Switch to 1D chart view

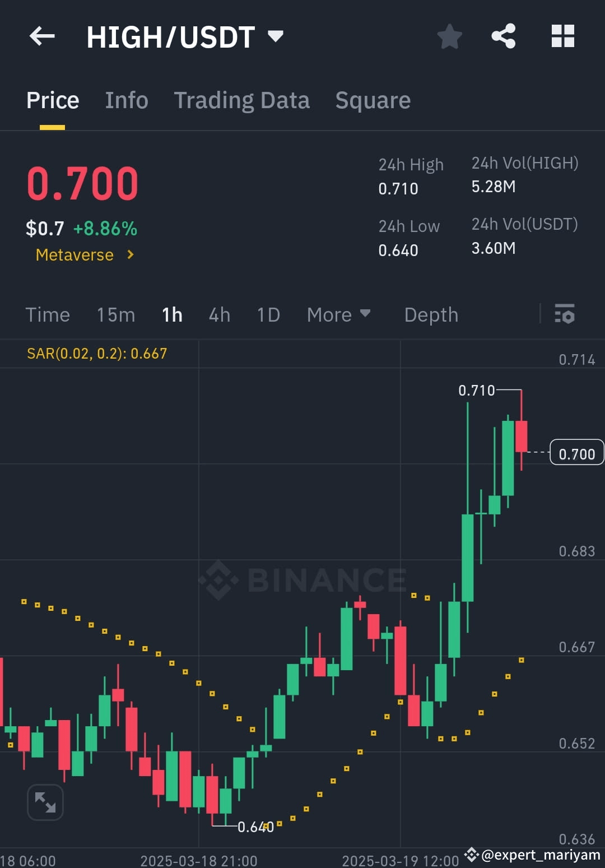268,314
